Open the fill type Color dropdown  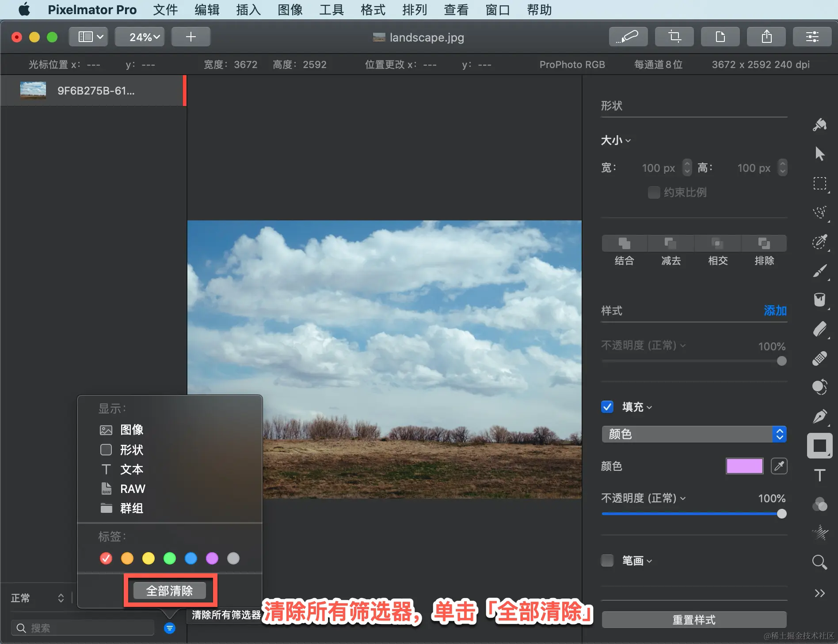694,434
